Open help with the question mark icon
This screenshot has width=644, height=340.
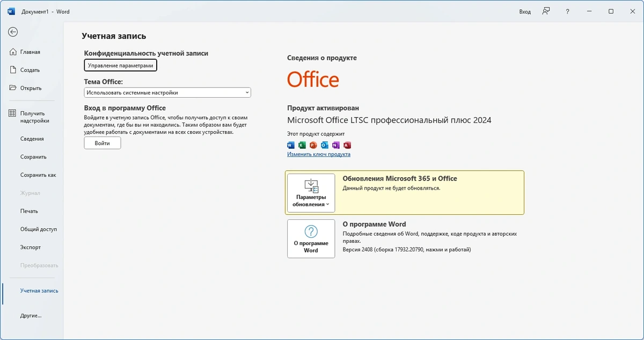568,11
